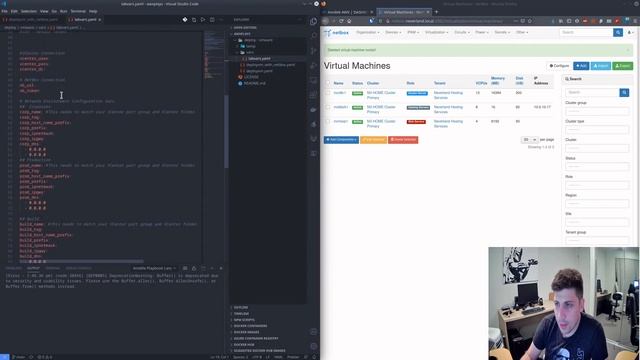
Task: Open the Organization dropdown in NetBox navbar
Action: click(x=368, y=32)
